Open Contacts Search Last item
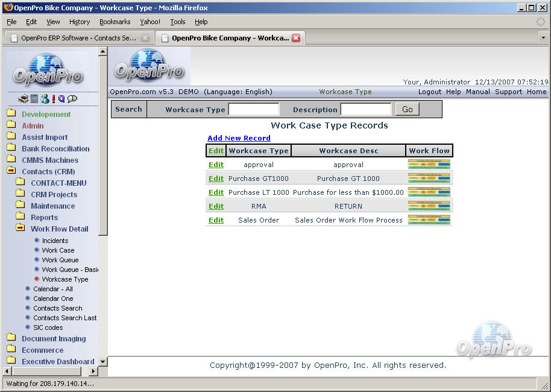This screenshot has width=551, height=392. (x=65, y=318)
